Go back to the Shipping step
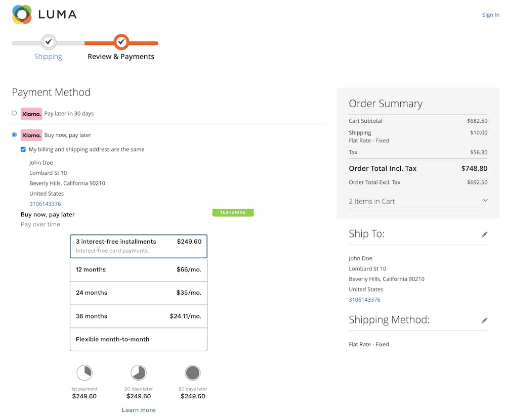506x420 pixels. (48, 57)
